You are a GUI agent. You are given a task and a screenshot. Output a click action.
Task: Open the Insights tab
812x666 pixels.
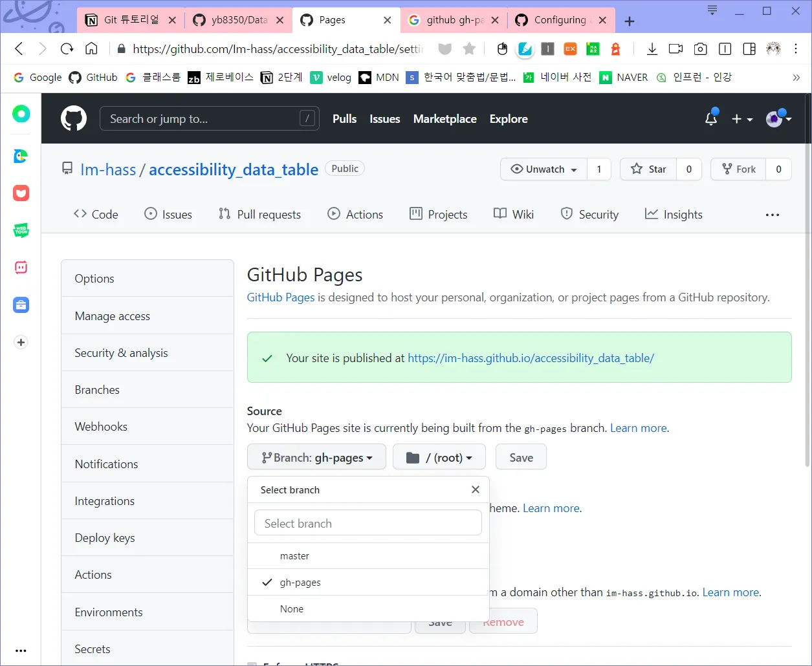click(x=674, y=215)
